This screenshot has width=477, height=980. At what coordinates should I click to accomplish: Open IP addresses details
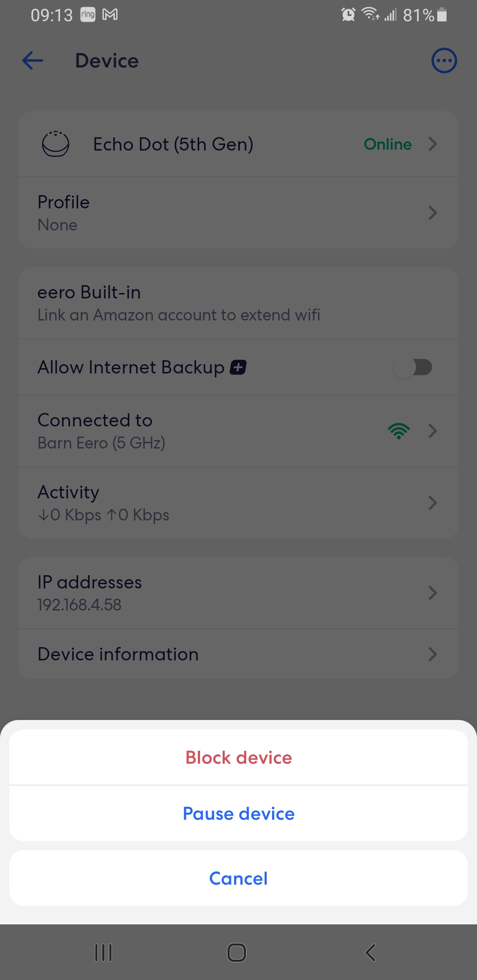(x=238, y=592)
